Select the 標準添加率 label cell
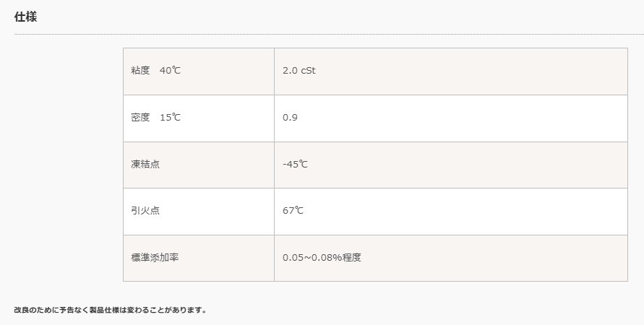The image size is (644, 325). pyautogui.click(x=199, y=258)
